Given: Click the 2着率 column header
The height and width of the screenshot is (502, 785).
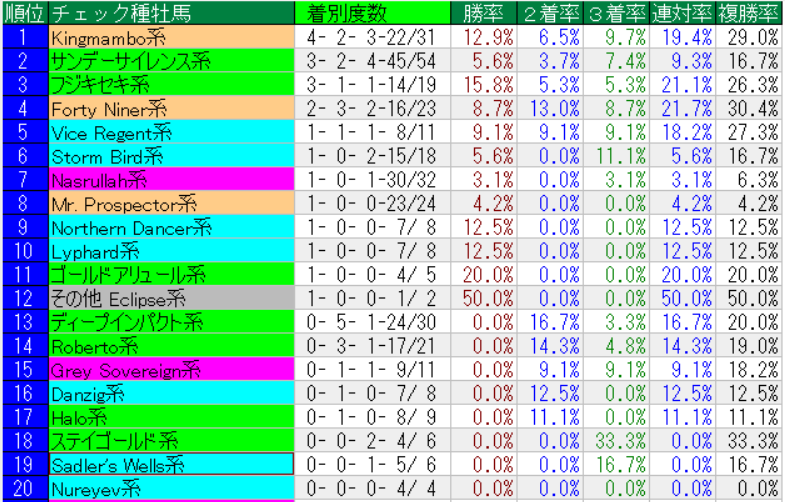Looking at the screenshot, I should tap(550, 13).
